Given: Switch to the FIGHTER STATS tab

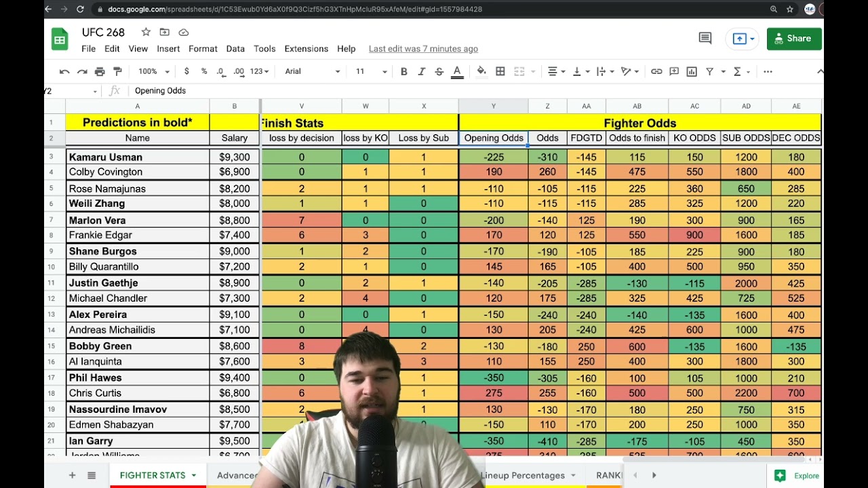Looking at the screenshot, I should pyautogui.click(x=153, y=475).
